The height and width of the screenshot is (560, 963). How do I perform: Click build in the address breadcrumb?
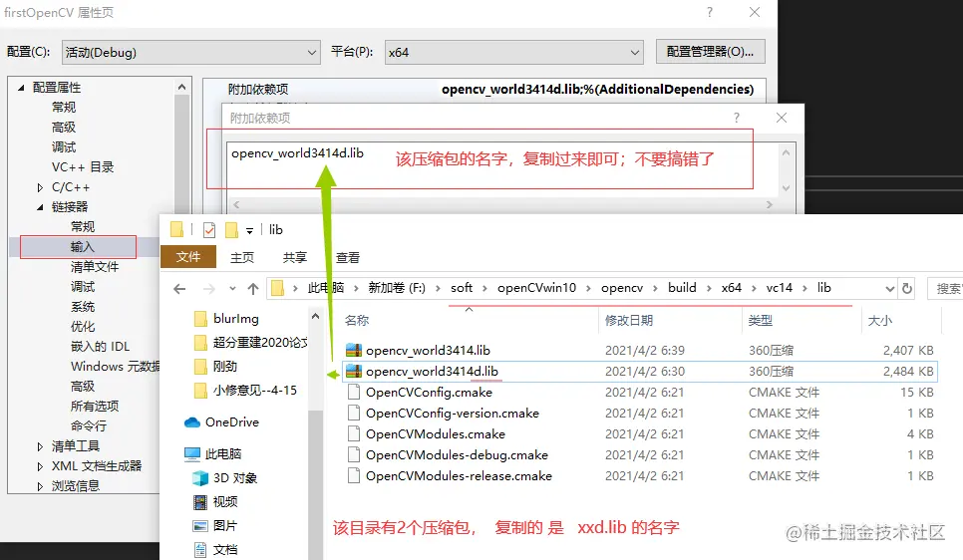click(682, 288)
